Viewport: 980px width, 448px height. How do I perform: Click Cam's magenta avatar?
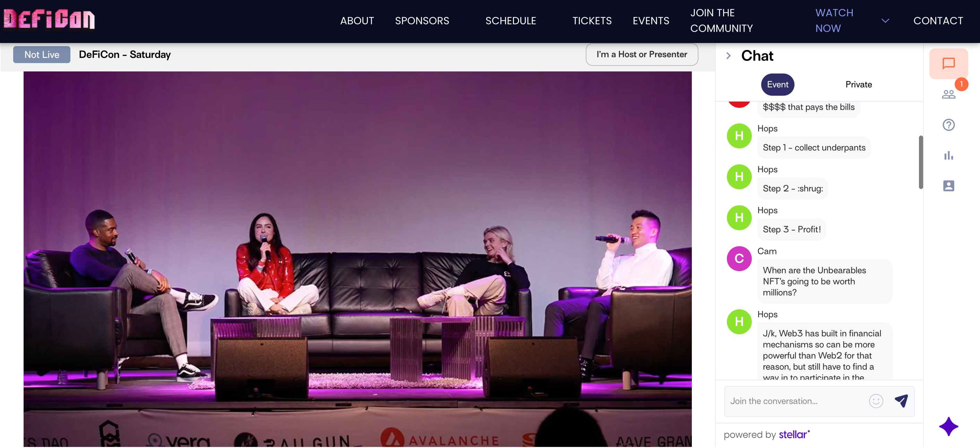739,259
